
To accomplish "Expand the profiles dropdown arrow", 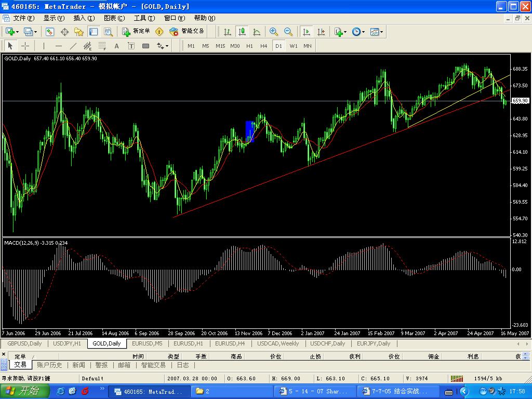I will coord(35,32).
